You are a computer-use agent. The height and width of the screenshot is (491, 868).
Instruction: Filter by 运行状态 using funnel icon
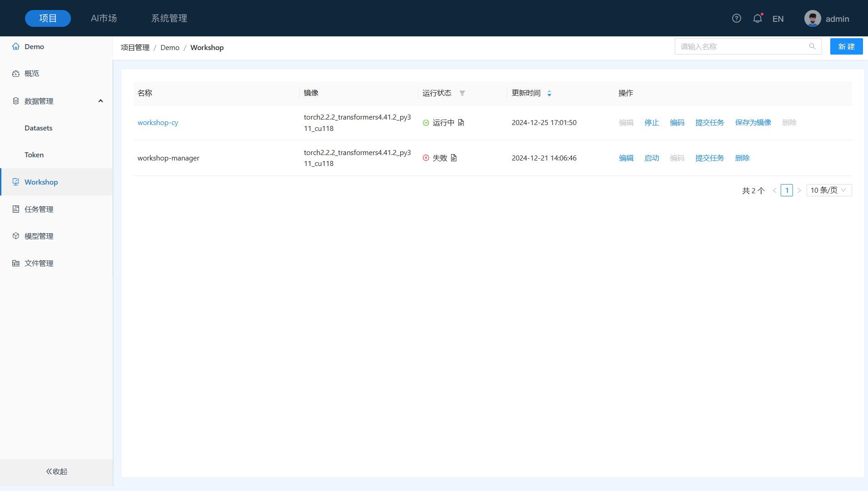coord(462,93)
